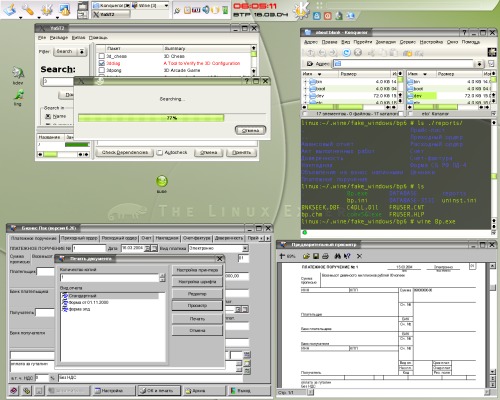
Task: Click the KDE gear menu in top panel
Action: tap(47, 10)
